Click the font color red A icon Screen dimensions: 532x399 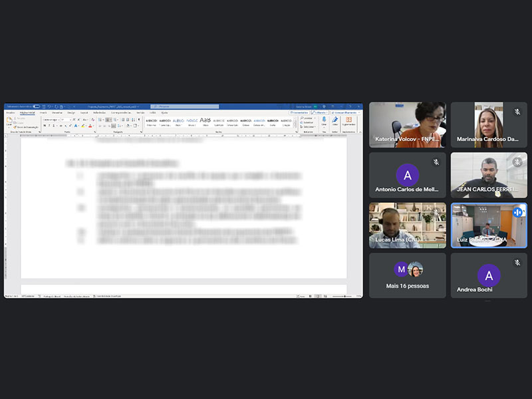tap(91, 126)
